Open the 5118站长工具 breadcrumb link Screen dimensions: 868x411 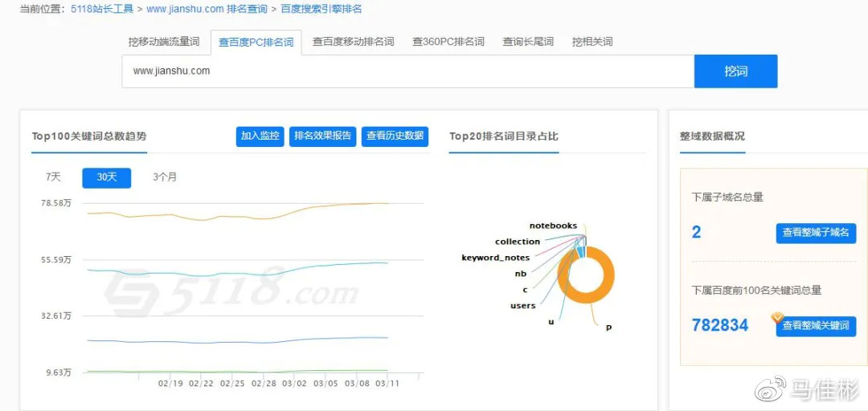point(102,9)
